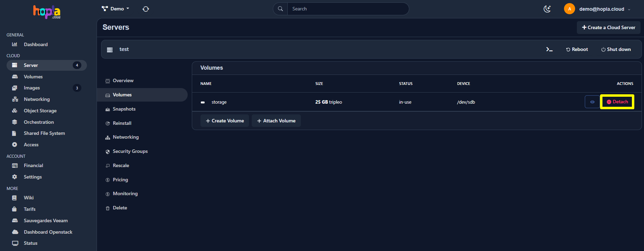Image resolution: width=644 pixels, height=251 pixels.
Task: Open Shared File System
Action: coord(44,133)
